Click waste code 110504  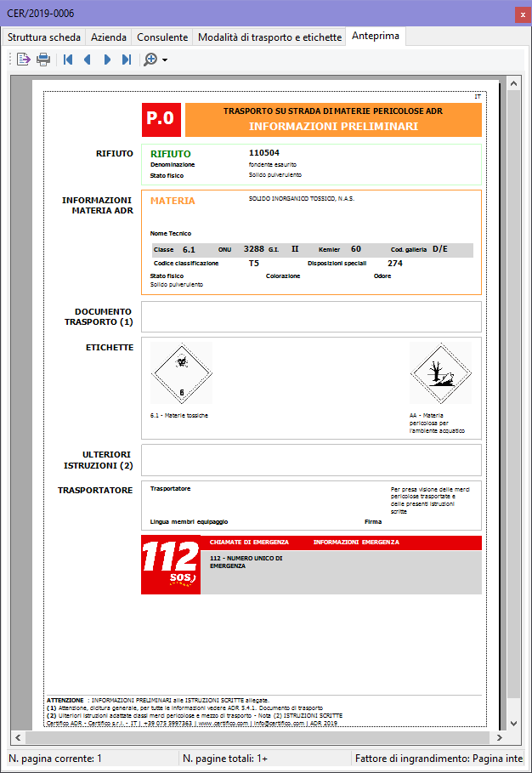264,153
